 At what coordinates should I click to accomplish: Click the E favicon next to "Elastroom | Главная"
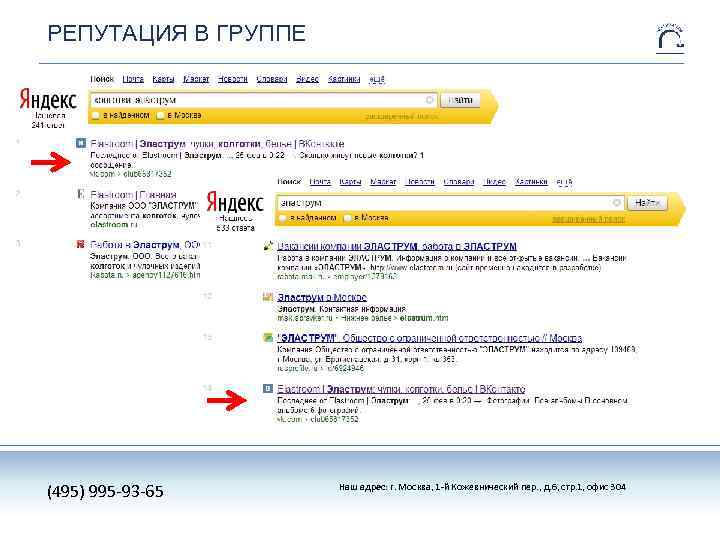point(81,194)
